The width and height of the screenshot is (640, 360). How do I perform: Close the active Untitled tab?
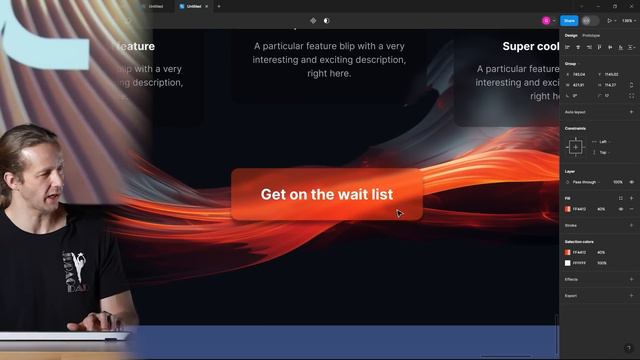point(207,6)
